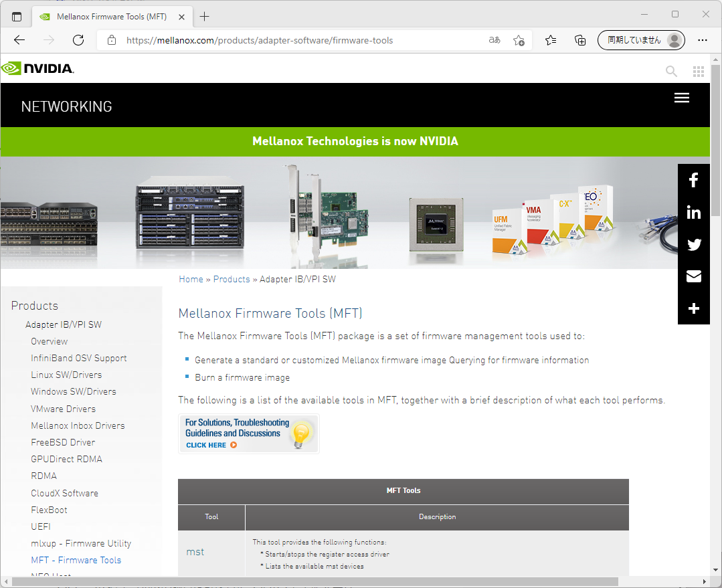This screenshot has width=722, height=588.
Task: Close the Mellanox Firmware Tools tab
Action: pos(181,17)
